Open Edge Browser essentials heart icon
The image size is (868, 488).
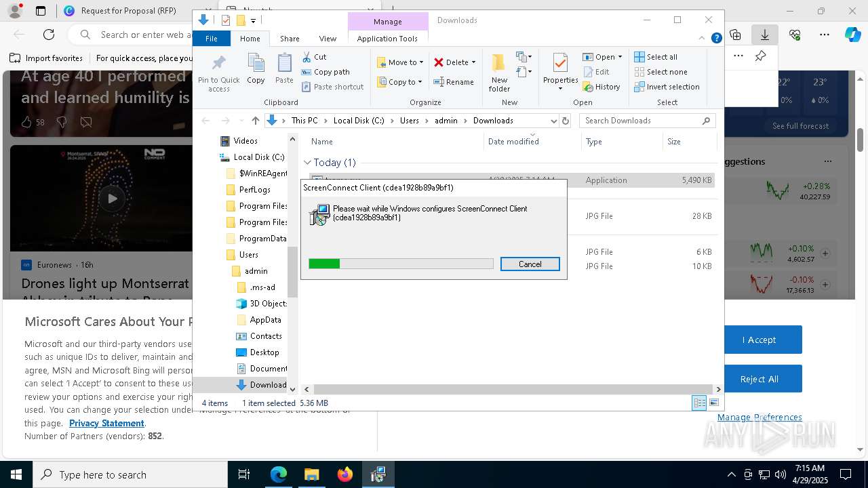pyautogui.click(x=795, y=35)
